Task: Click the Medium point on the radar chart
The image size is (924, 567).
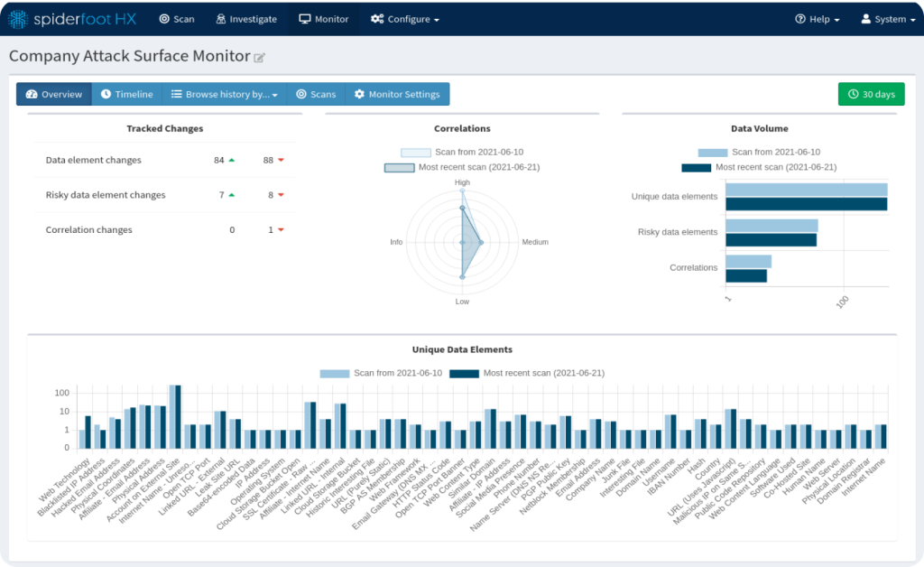Action: tap(482, 242)
